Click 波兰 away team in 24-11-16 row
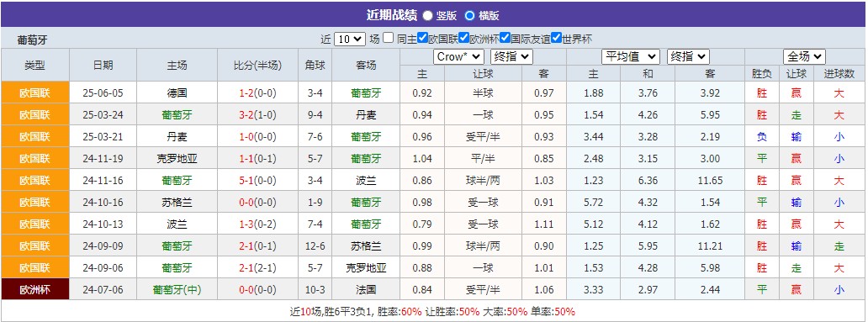 pyautogui.click(x=367, y=181)
